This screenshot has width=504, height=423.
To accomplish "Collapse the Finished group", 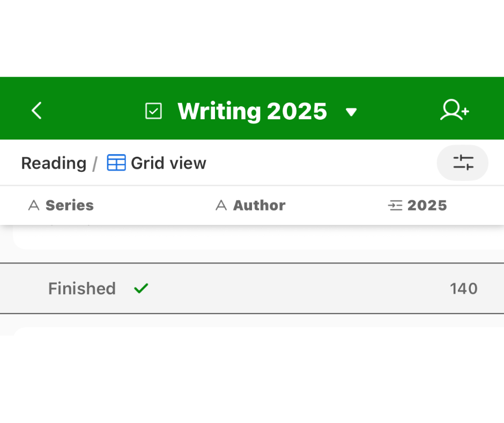I will click(82, 289).
